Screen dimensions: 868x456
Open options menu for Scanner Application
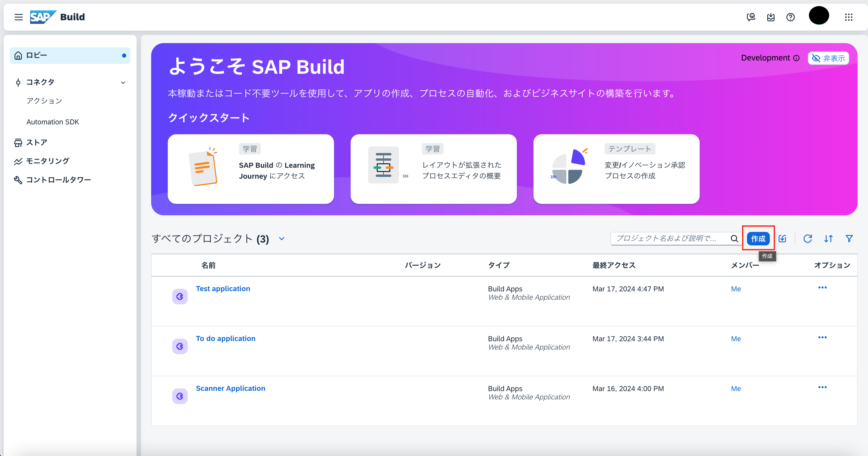coord(823,387)
